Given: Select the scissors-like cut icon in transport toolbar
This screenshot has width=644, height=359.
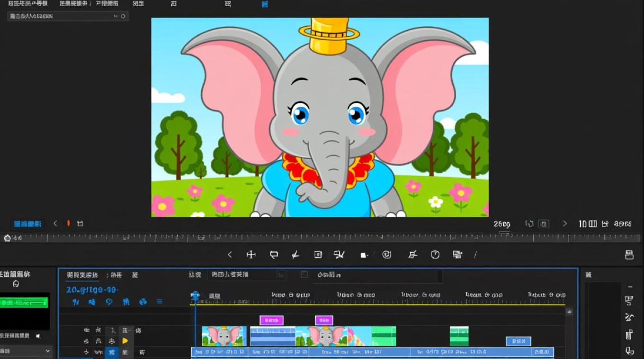Looking at the screenshot, I should coord(339,255).
